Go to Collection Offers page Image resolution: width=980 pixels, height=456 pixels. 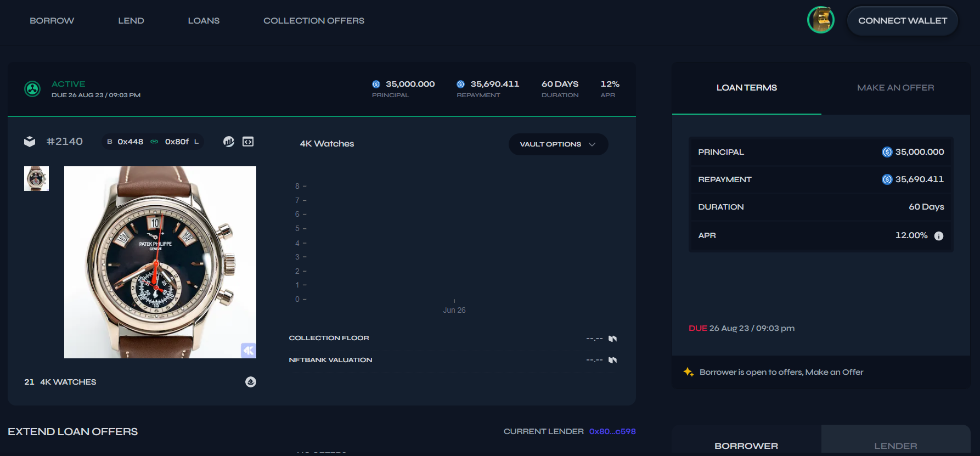(x=313, y=21)
